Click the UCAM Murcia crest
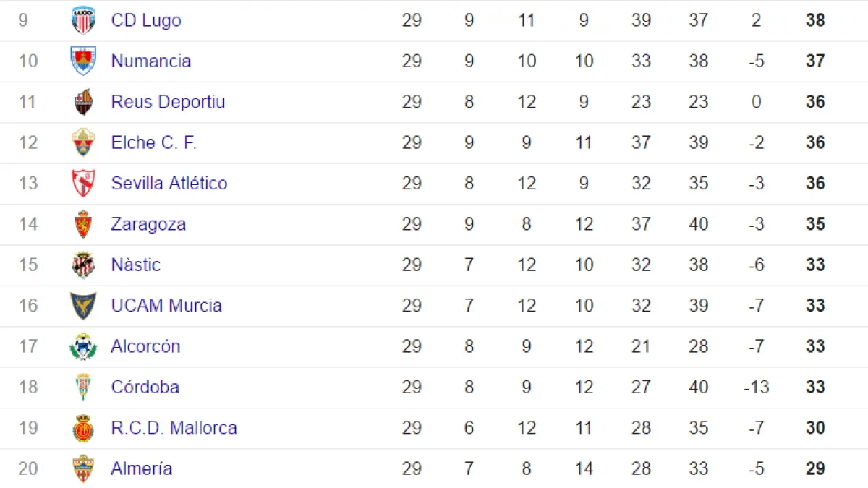Viewport: 868px width, 488px height. tap(83, 306)
